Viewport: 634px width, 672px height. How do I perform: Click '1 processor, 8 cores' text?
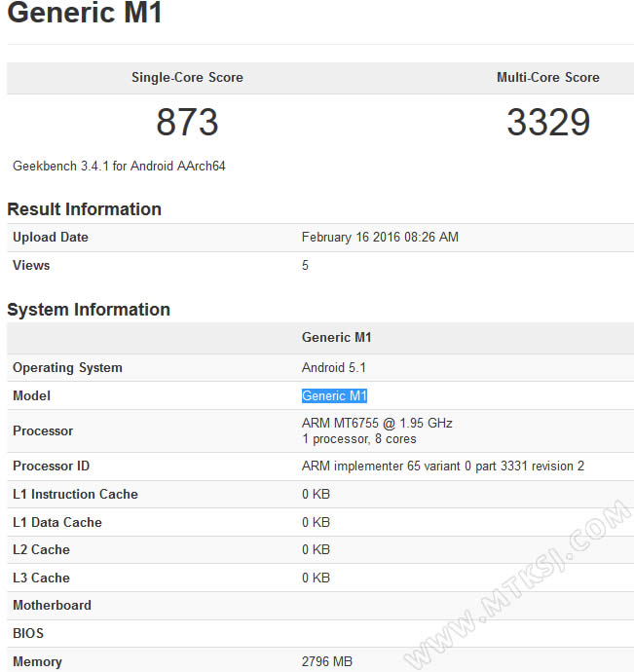pos(359,439)
